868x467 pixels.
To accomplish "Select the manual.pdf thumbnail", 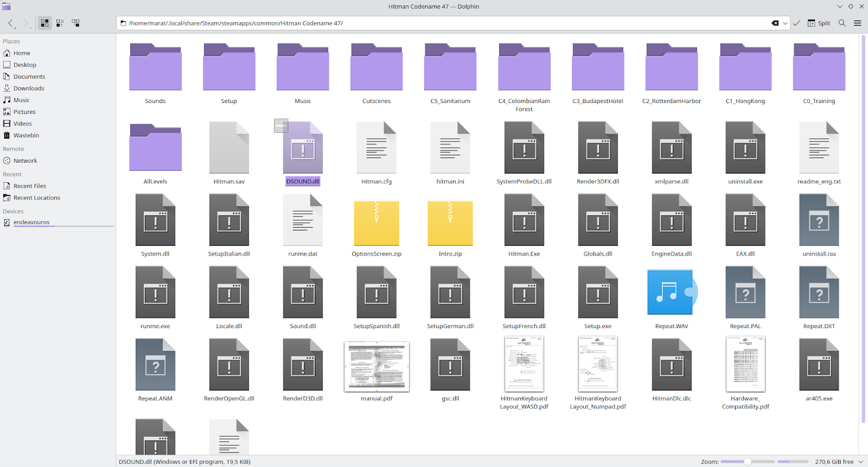I will point(376,366).
